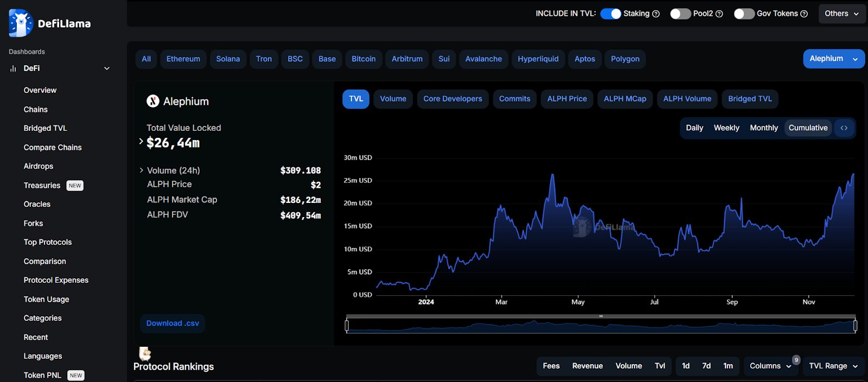Image resolution: width=868 pixels, height=382 pixels.
Task: Open the Oracles page
Action: coord(37,205)
